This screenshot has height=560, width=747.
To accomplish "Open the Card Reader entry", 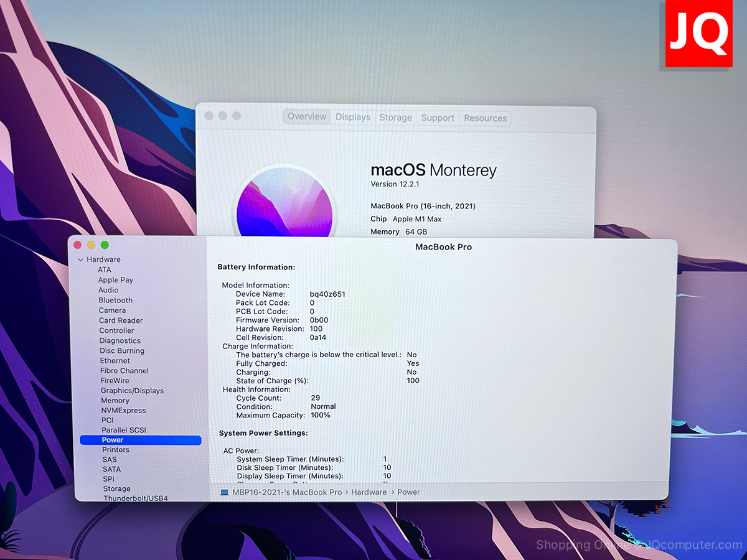I will click(121, 320).
